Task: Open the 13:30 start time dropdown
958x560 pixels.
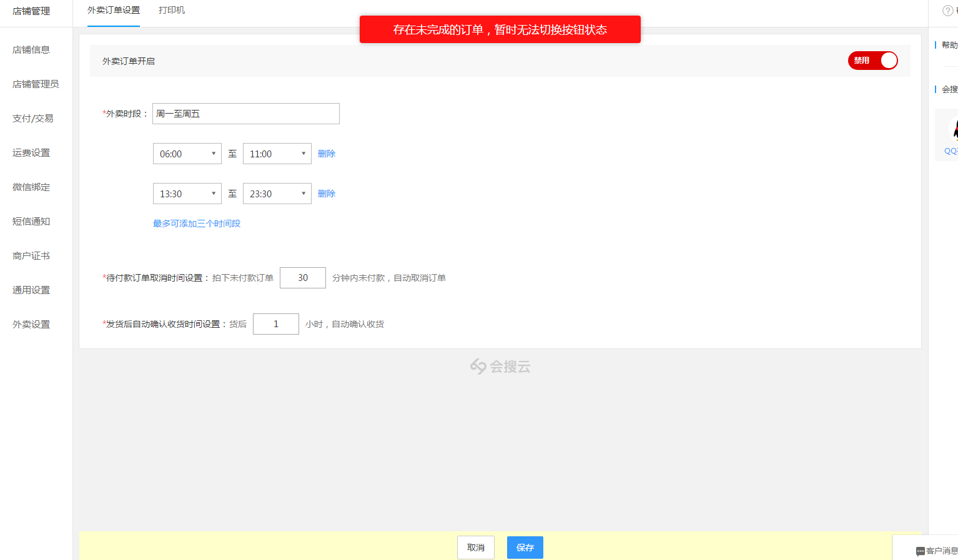Action: pos(187,194)
